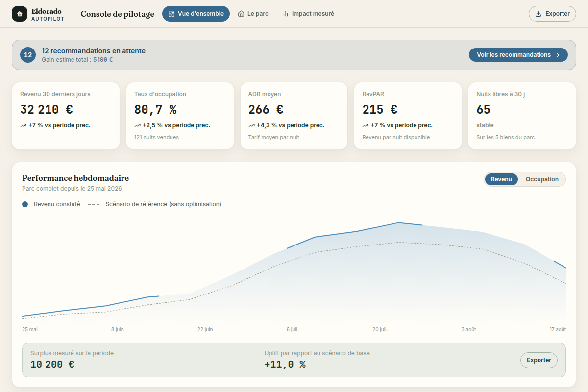Open Voir les recommandations
This screenshot has width=588, height=392.
point(518,55)
